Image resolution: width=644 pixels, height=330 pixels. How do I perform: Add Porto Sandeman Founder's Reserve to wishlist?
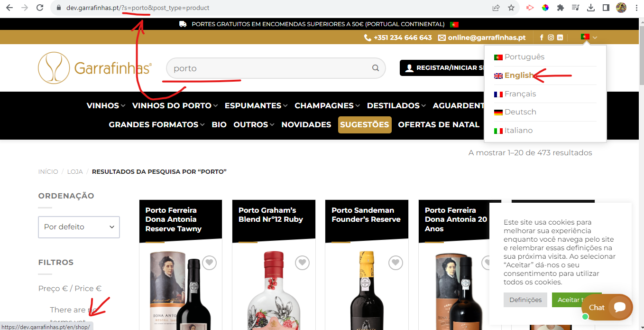(x=396, y=262)
